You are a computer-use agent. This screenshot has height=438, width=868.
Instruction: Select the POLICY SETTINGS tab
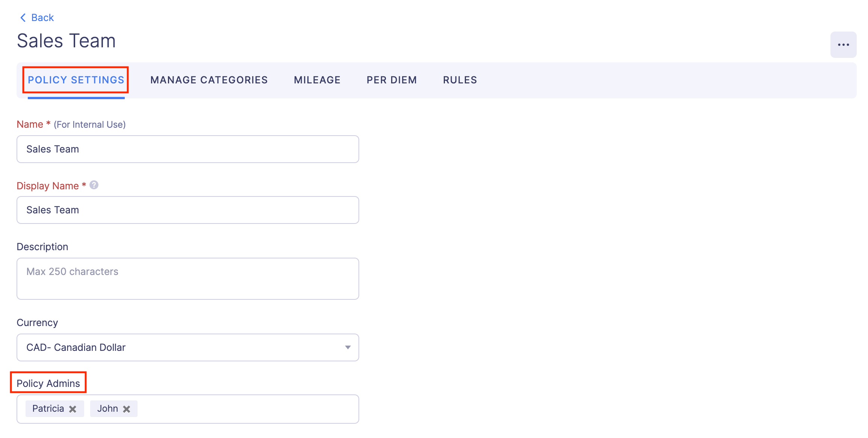[x=76, y=80]
